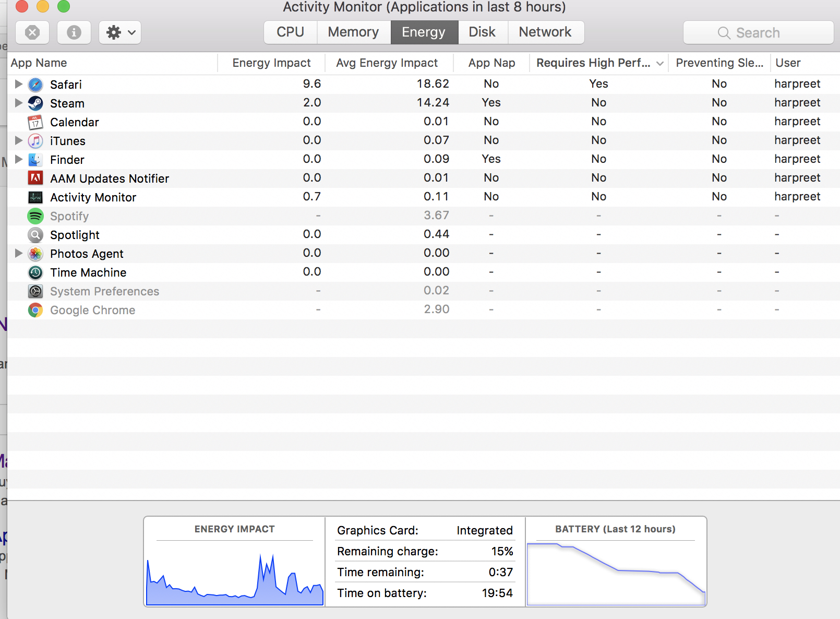The height and width of the screenshot is (619, 840).
Task: Click the Calendar app icon
Action: [35, 122]
